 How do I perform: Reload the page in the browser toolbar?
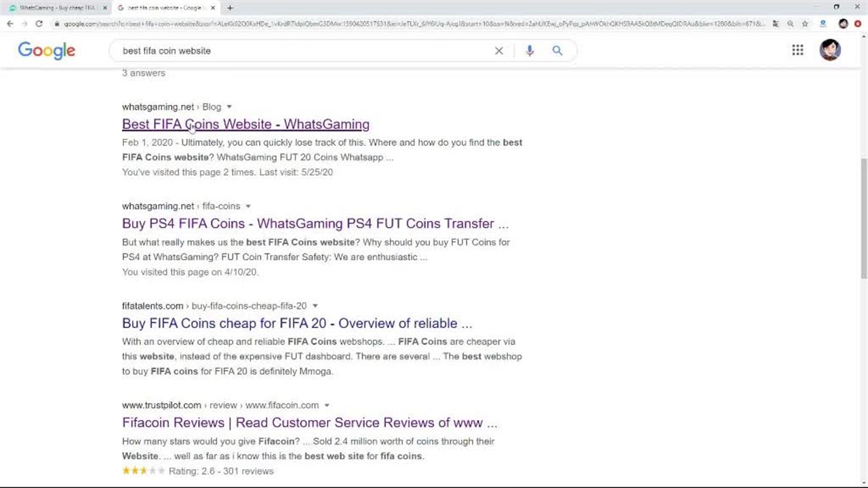[x=39, y=24]
